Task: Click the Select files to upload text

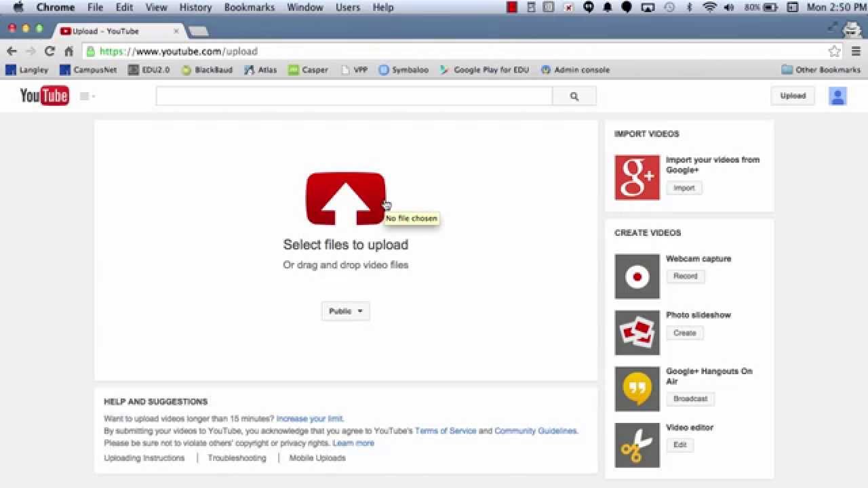Action: (x=346, y=245)
